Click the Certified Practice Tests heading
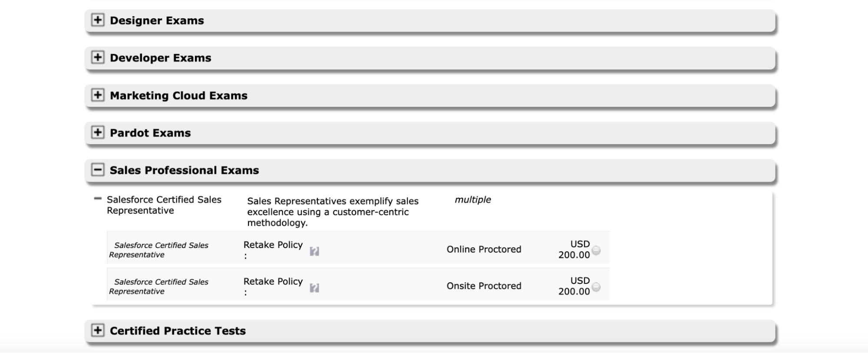Viewport: 868px width, 353px height. [178, 331]
